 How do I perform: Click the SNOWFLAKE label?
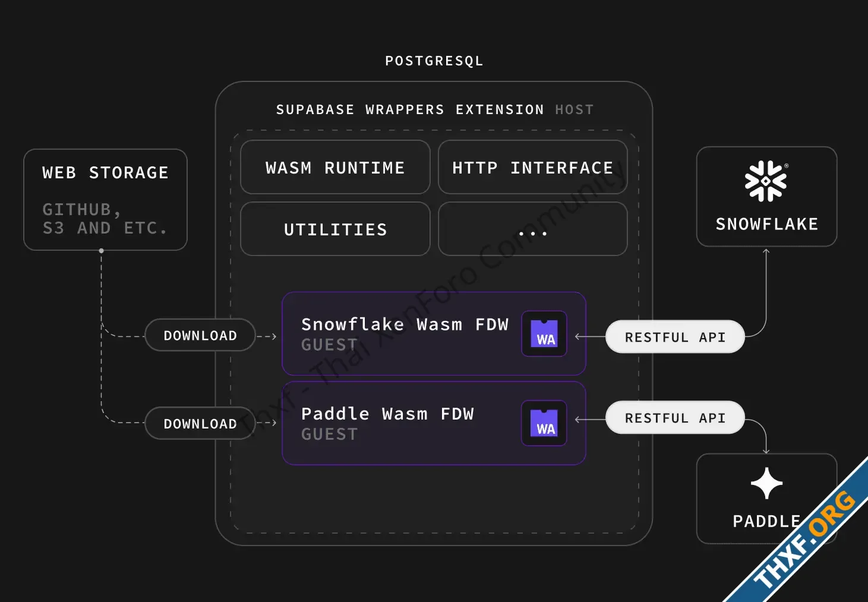pyautogui.click(x=766, y=224)
